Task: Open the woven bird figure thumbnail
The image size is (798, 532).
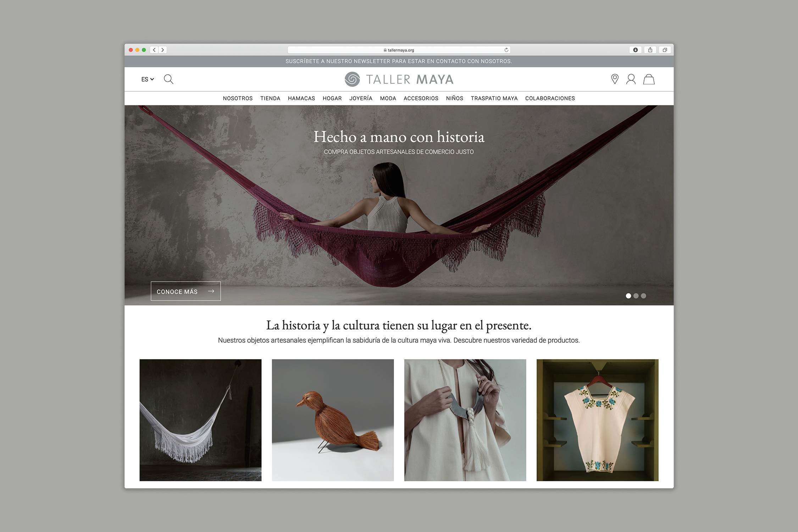Action: click(333, 420)
